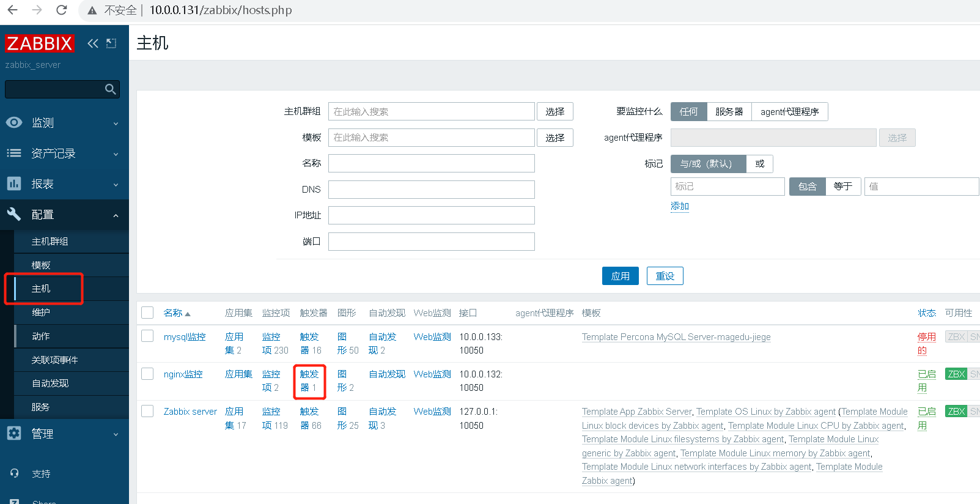Open 维护 in the configuration submenu

(72, 313)
